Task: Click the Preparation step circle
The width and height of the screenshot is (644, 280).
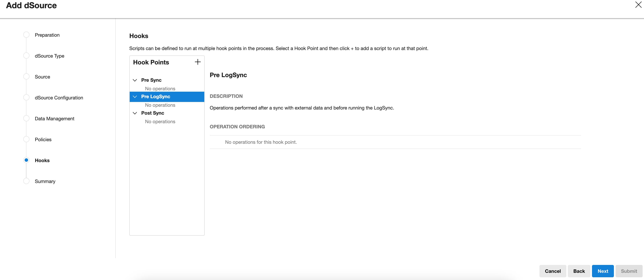Action: (26, 35)
